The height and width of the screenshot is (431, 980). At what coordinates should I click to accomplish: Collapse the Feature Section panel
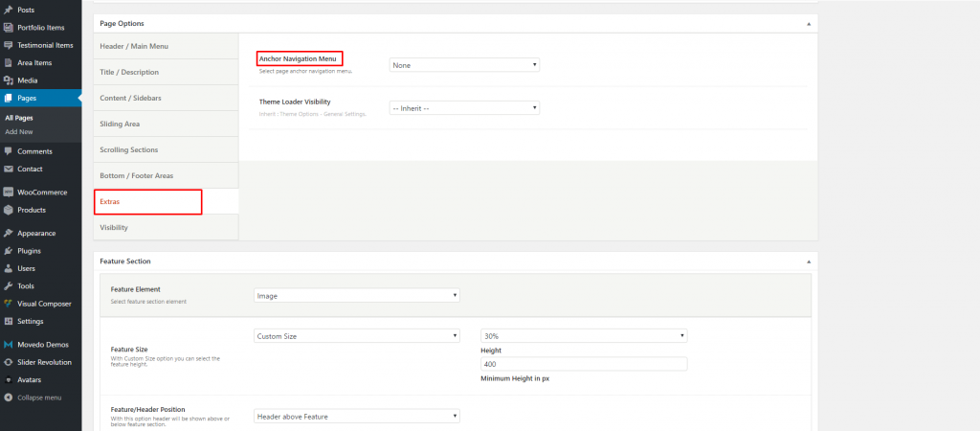coord(808,261)
